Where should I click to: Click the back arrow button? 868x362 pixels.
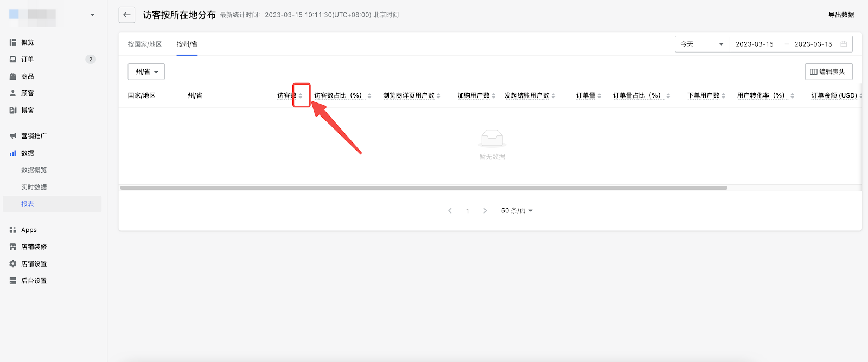pyautogui.click(x=126, y=15)
